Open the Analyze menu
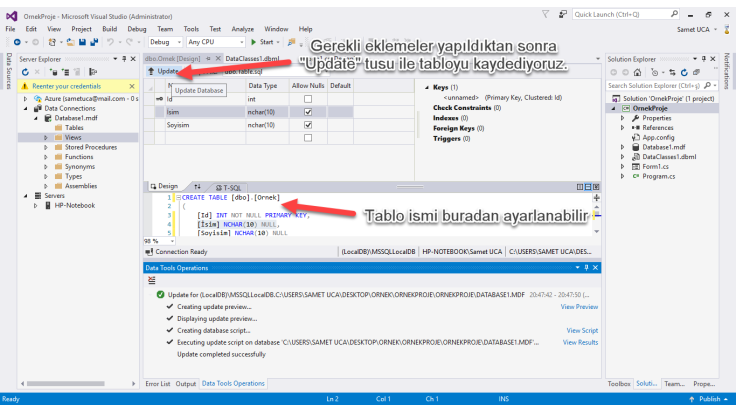The height and width of the screenshot is (405, 736). [243, 29]
